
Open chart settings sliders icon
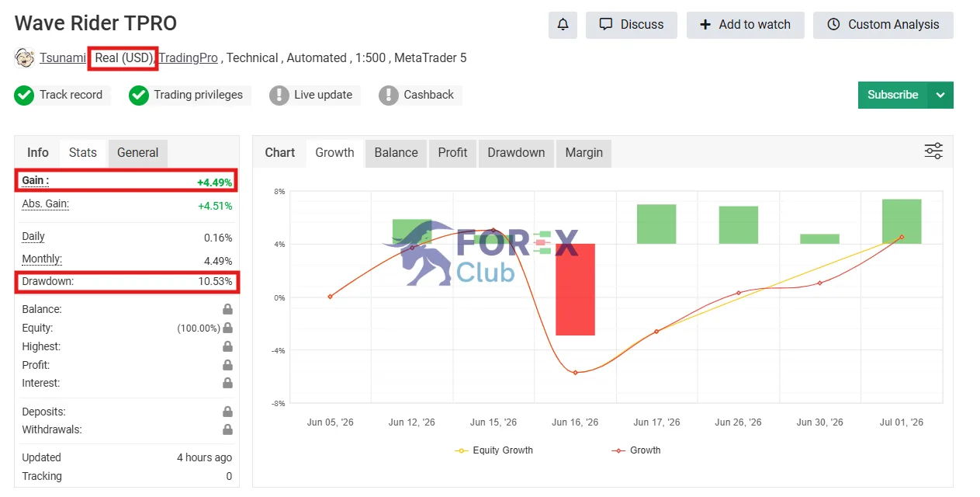click(x=933, y=151)
